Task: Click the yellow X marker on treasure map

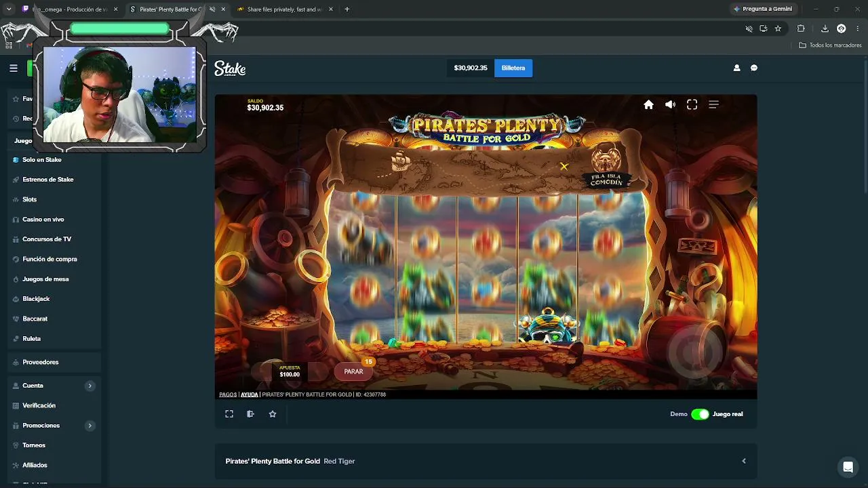Action: click(x=564, y=166)
